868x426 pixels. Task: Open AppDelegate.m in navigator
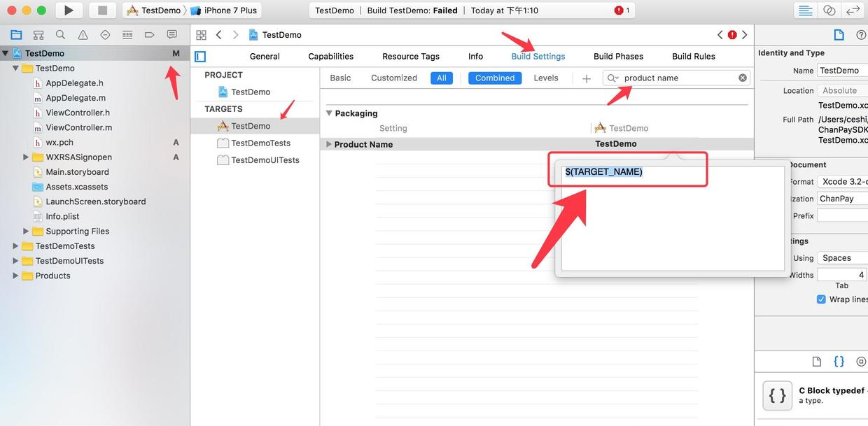(x=76, y=98)
